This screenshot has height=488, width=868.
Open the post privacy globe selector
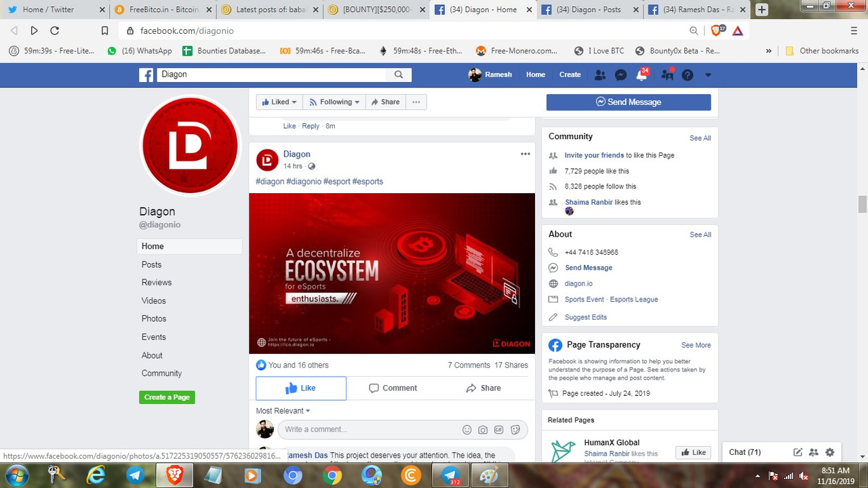312,166
